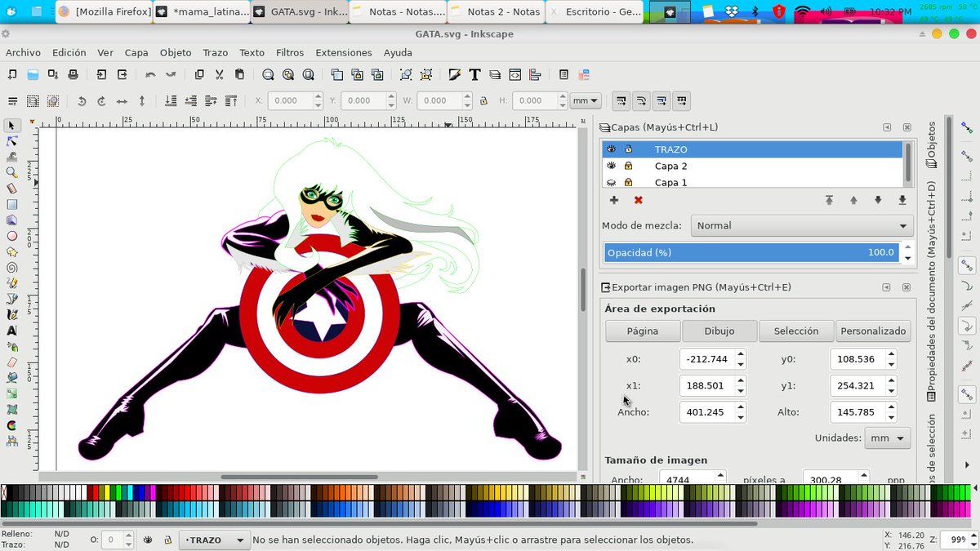Toggle visibility eye of Capa 2 layer

coord(612,166)
